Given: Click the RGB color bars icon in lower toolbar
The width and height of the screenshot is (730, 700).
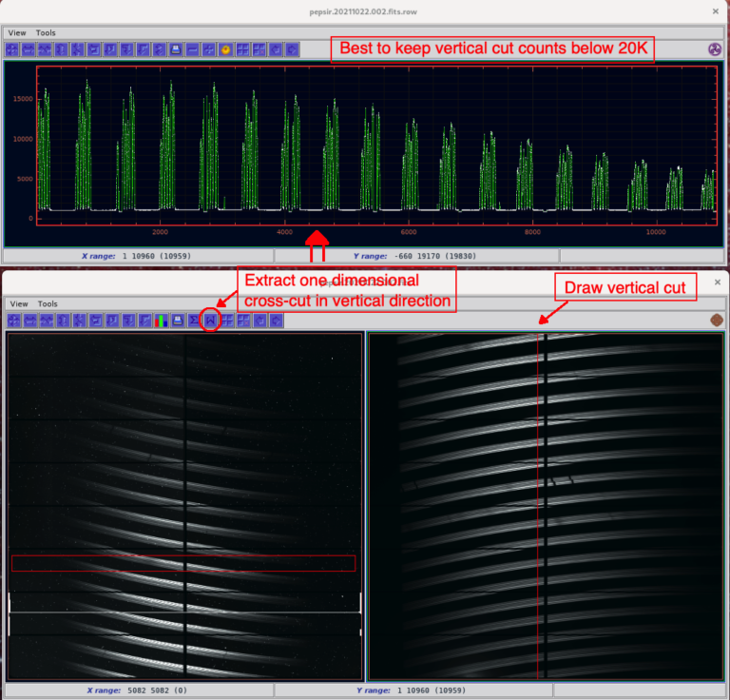Looking at the screenshot, I should 162,321.
